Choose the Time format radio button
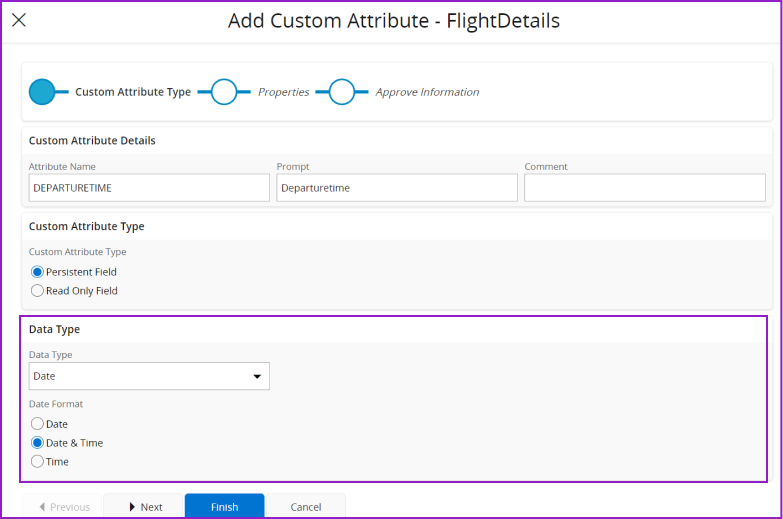783x519 pixels. pyautogui.click(x=38, y=462)
